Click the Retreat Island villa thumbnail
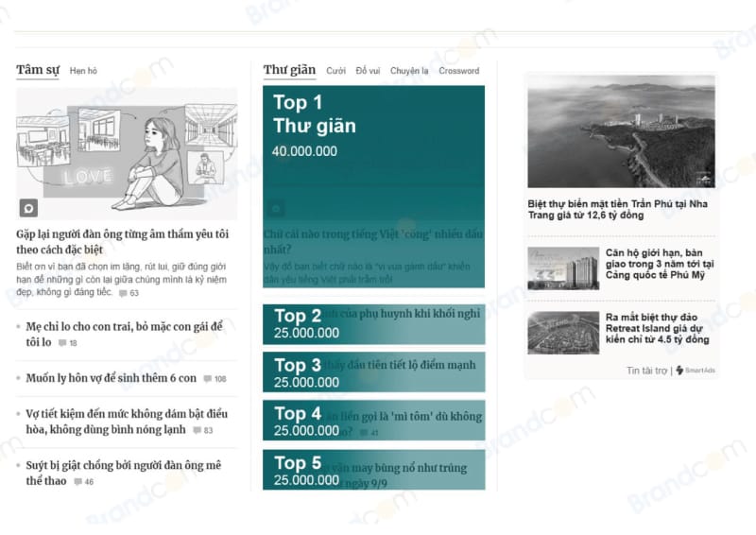Image resolution: width=756 pixels, height=535 pixels. (x=562, y=333)
